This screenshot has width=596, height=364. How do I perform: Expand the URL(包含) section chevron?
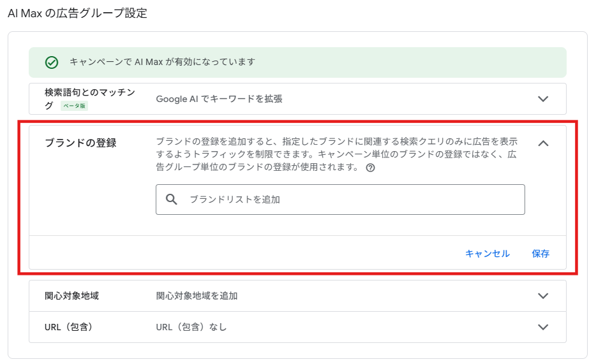point(543,327)
